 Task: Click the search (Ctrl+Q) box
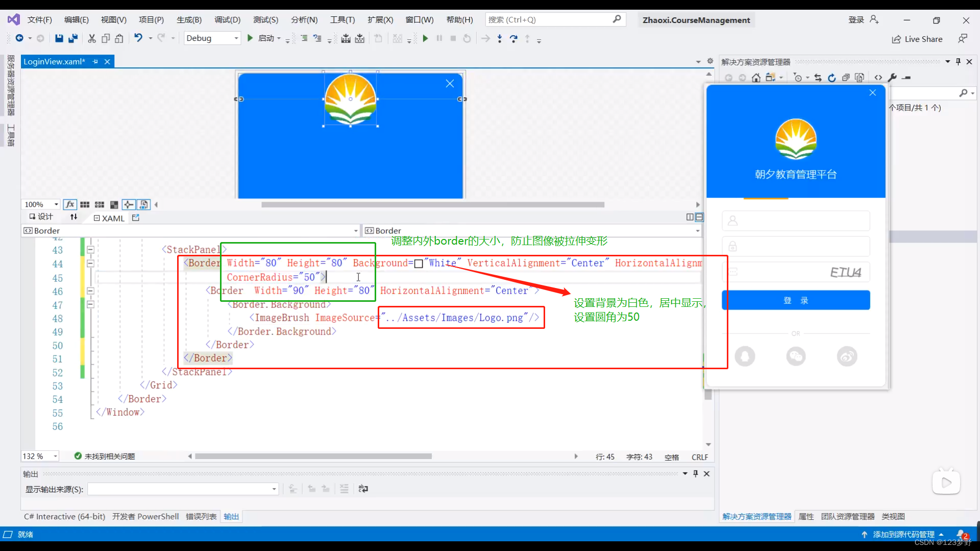point(555,19)
